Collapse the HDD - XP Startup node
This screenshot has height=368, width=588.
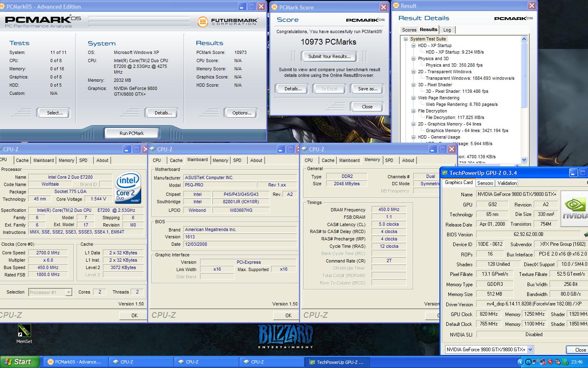coord(413,46)
